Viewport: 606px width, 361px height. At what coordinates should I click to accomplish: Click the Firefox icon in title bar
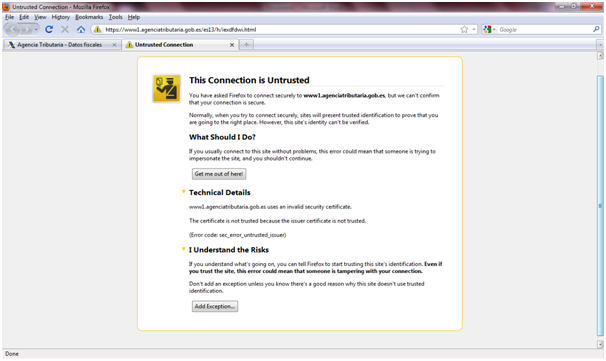point(6,7)
